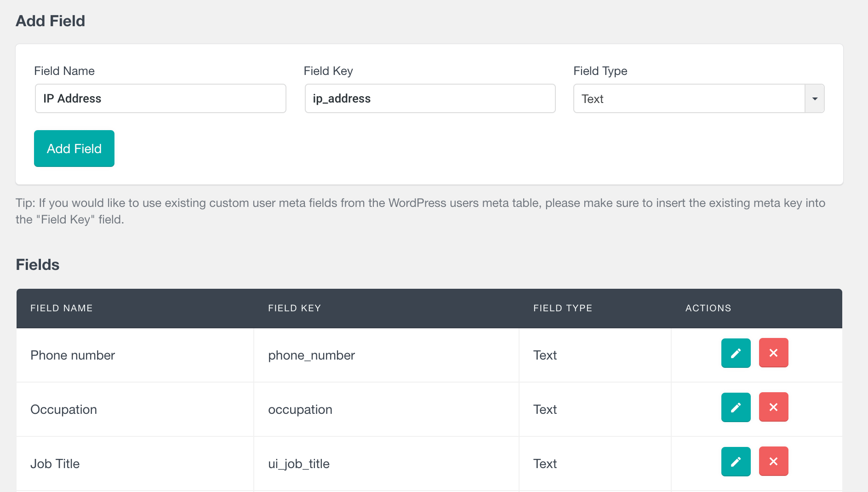Image resolution: width=868 pixels, height=492 pixels.
Task: Click the ACTIONS column header
Action: click(708, 308)
